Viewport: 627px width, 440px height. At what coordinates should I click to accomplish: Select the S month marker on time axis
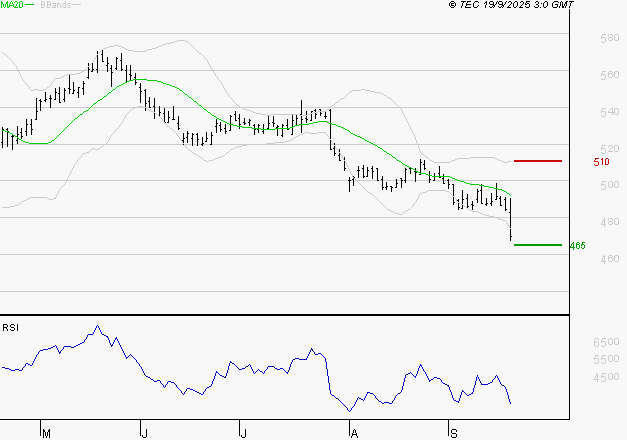coord(451,433)
